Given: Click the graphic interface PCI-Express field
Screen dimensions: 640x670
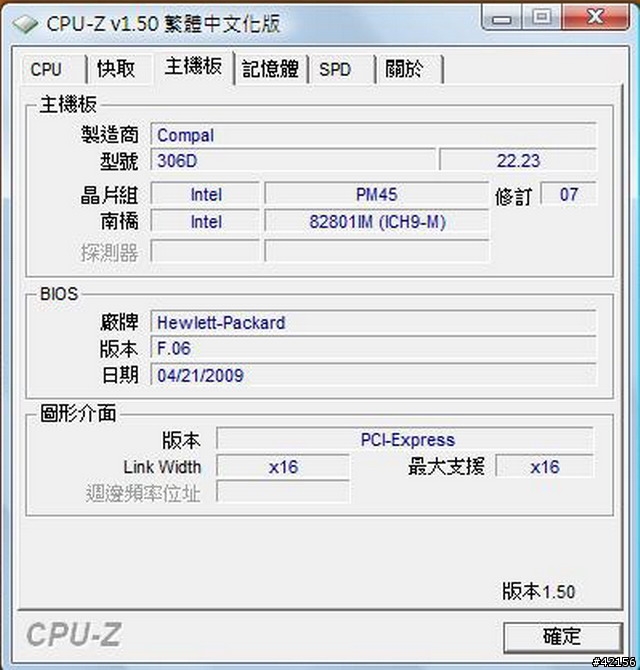Looking at the screenshot, I should coord(405,439).
